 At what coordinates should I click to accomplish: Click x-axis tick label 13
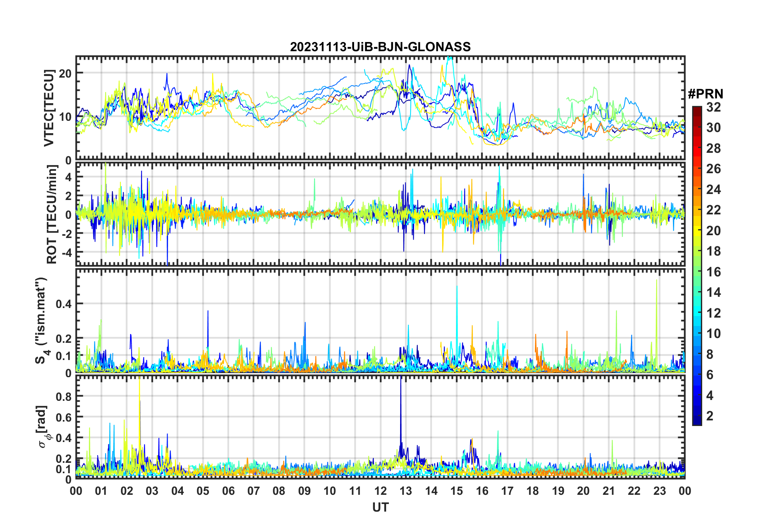(x=406, y=491)
